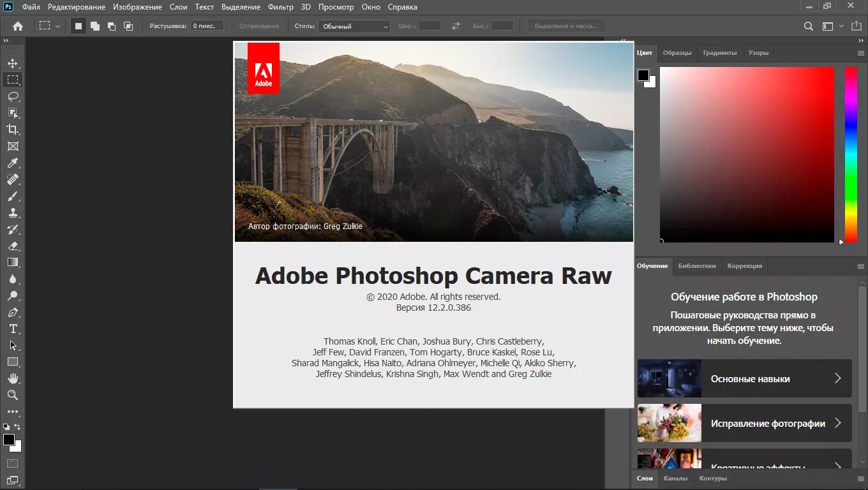Select the Blur tool
The image size is (868, 490).
point(13,279)
